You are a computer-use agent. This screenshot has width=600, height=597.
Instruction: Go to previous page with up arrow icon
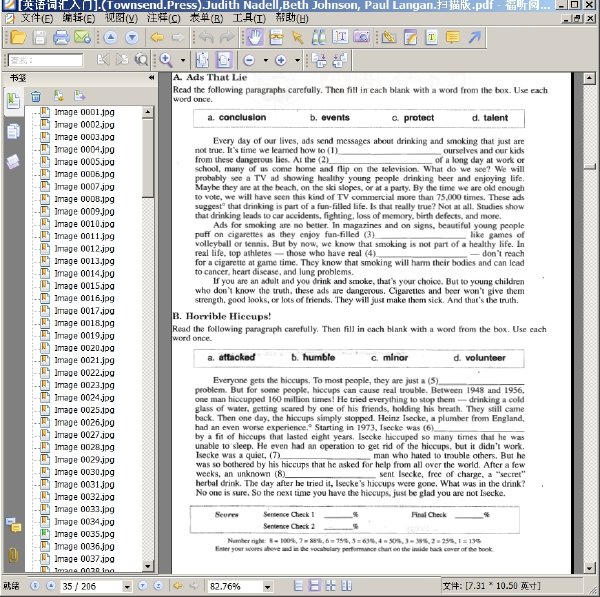pos(110,37)
